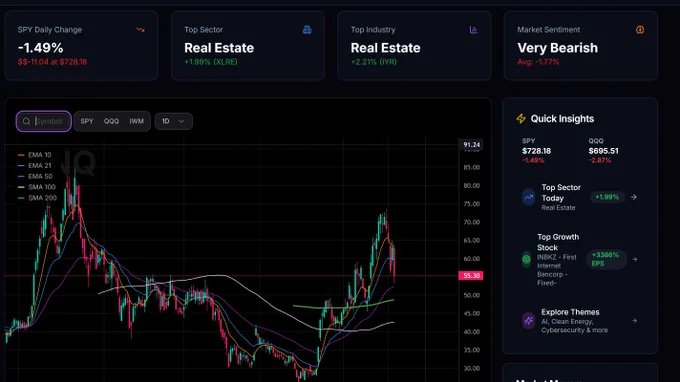
Task: Click the SPY $728.18 quick insight price
Action: [x=536, y=151]
